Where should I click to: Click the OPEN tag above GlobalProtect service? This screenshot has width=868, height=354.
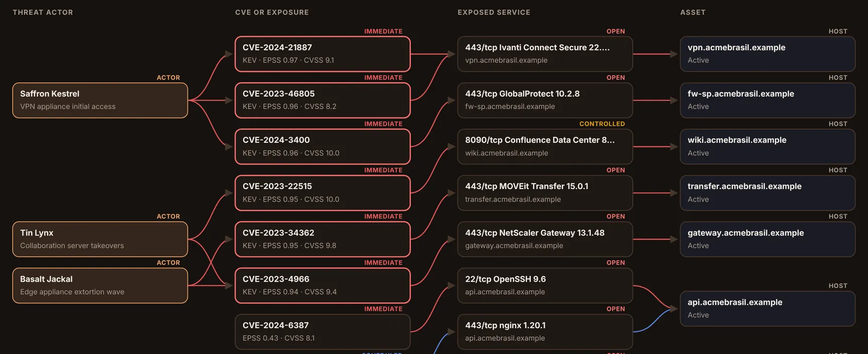(x=615, y=77)
